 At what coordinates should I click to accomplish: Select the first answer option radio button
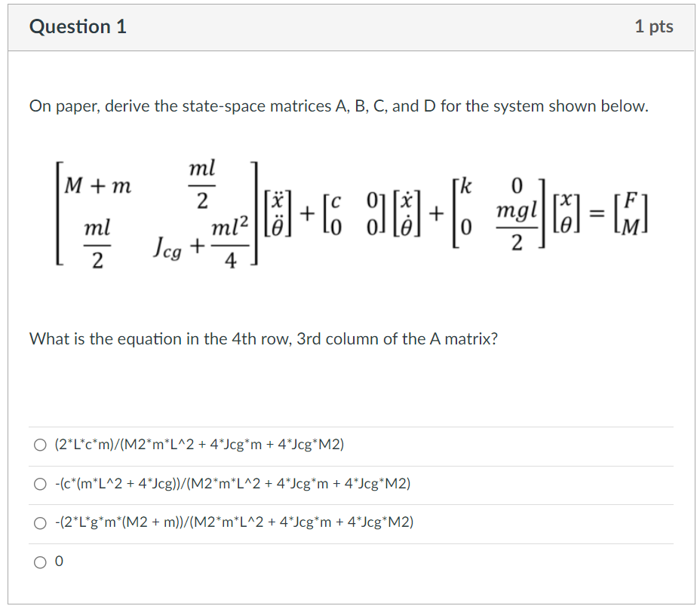(41, 445)
